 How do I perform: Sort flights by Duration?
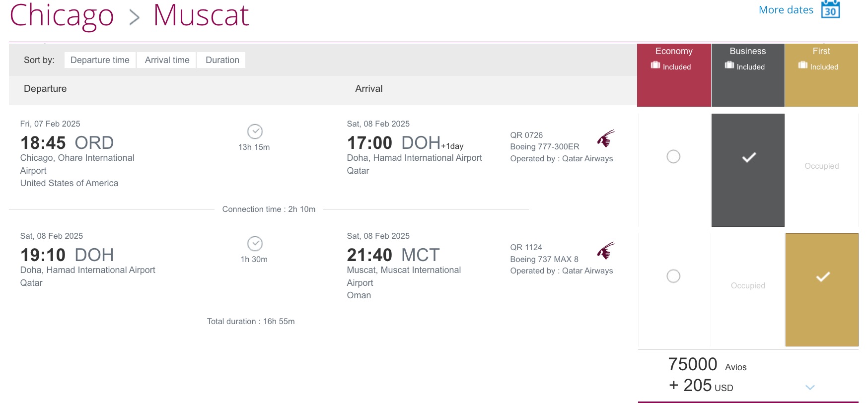pyautogui.click(x=221, y=60)
